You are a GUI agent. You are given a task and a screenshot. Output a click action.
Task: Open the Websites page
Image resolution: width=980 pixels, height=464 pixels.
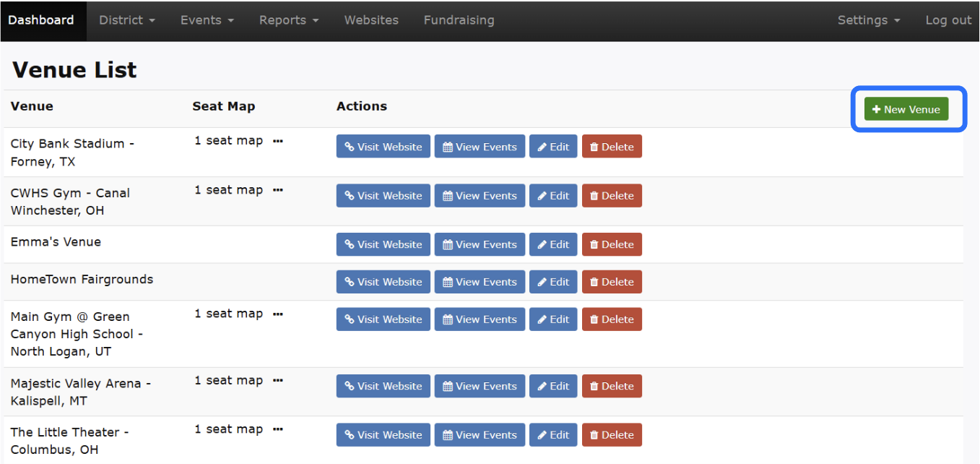[371, 20]
